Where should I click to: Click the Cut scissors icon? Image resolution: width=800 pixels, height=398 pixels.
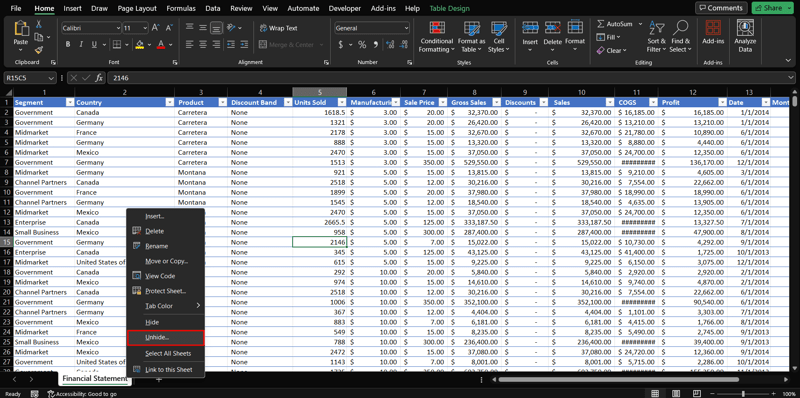39,24
